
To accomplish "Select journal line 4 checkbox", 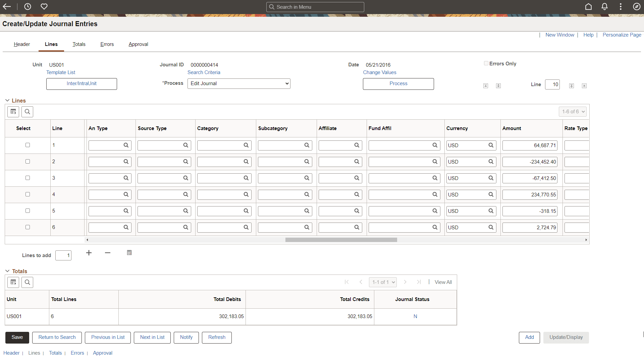I will (x=28, y=194).
